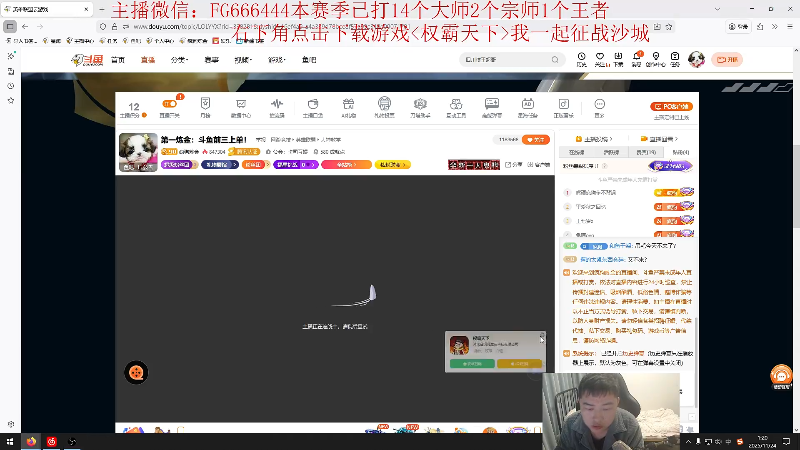
Task: Expand the 游戏 navigation dropdown
Action: [277, 60]
